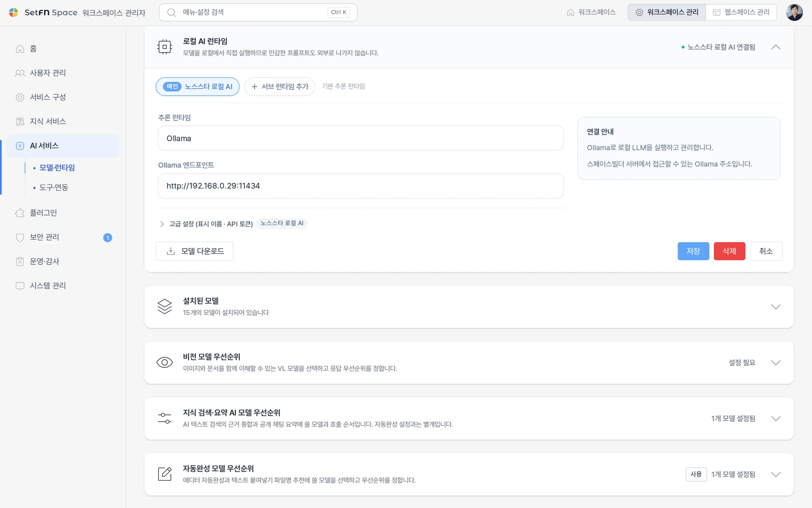Collapse the 로컬 AI 런타임 panel chevron
Viewport: 812px width, 508px height.
pyautogui.click(x=776, y=47)
